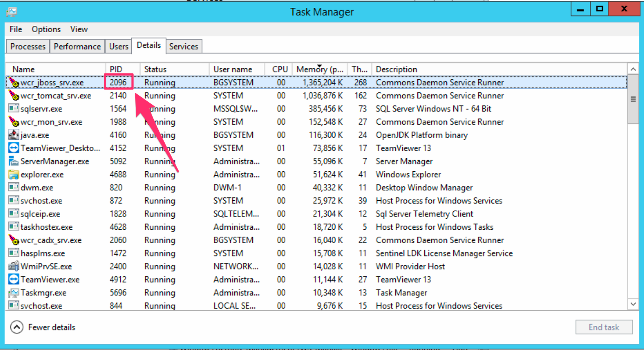Expand the Options menu
This screenshot has height=350, width=644.
click(46, 29)
